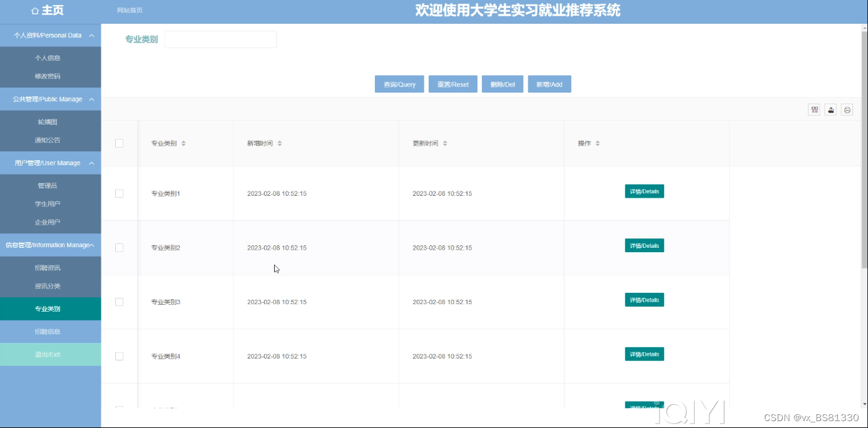Click the 新增/Add button

tap(549, 84)
